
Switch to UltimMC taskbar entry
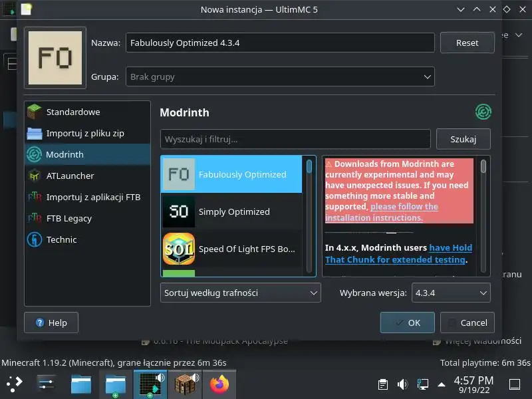[x=150, y=384]
